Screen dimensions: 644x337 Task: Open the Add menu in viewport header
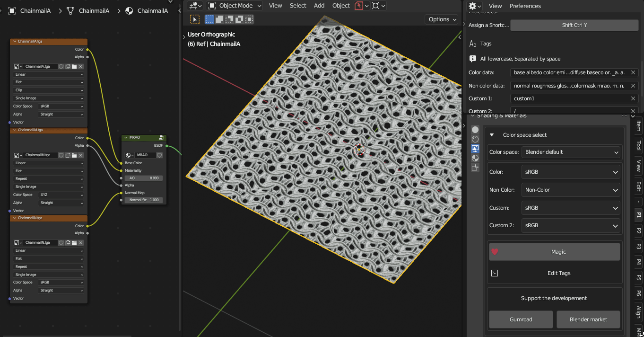tap(319, 6)
